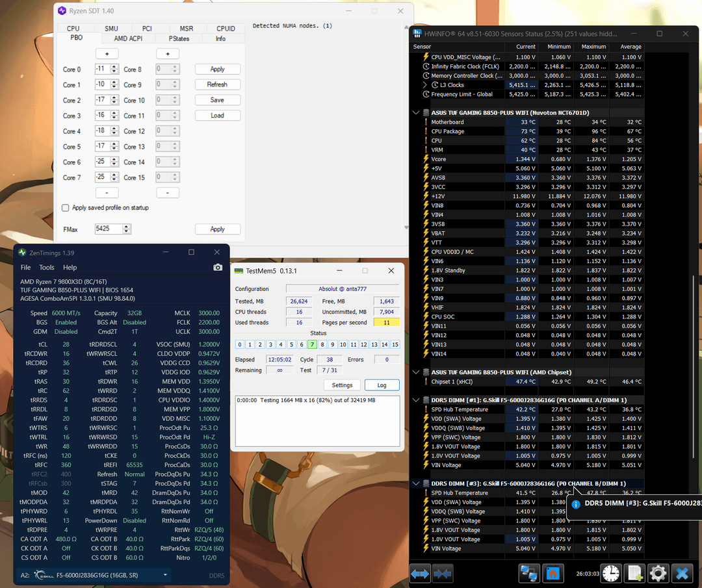Click the Core 4 offset field showing -18
The width and height of the screenshot is (702, 588).
(x=103, y=131)
